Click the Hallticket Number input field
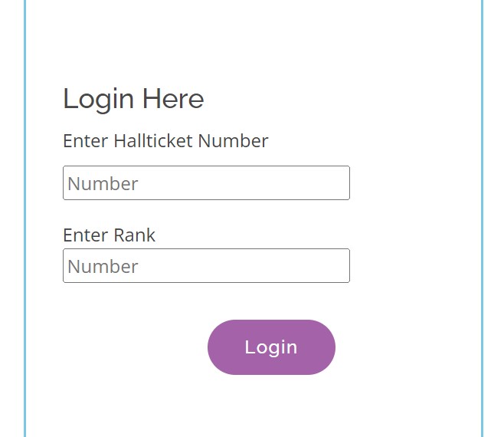Image resolution: width=504 pixels, height=437 pixels. (x=206, y=183)
